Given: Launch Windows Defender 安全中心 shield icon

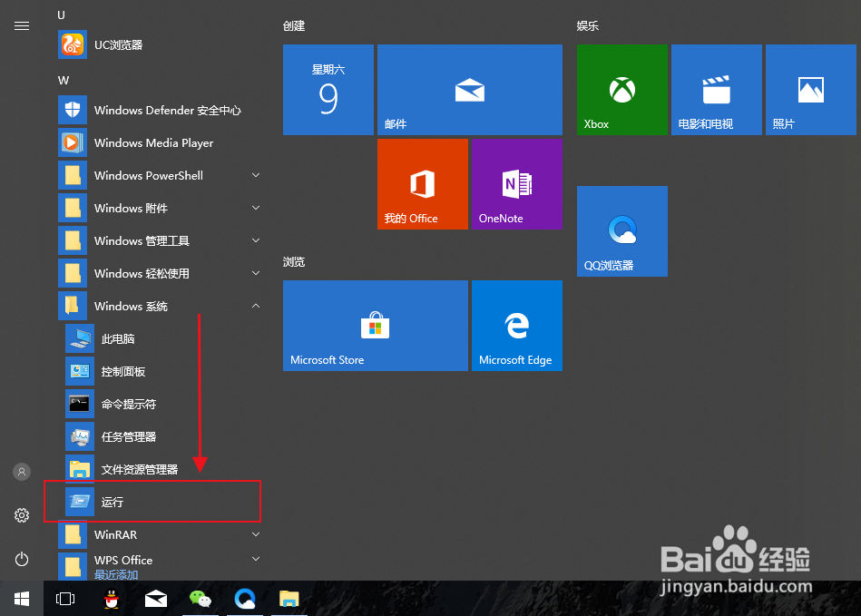Looking at the screenshot, I should [73, 110].
